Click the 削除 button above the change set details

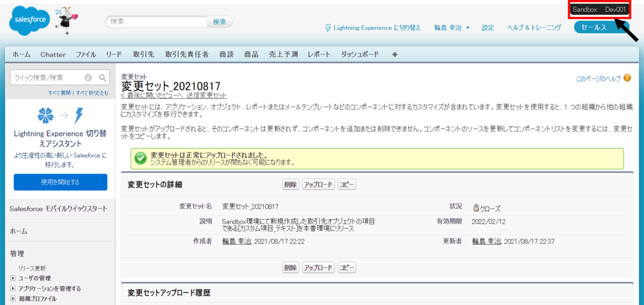pyautogui.click(x=290, y=184)
